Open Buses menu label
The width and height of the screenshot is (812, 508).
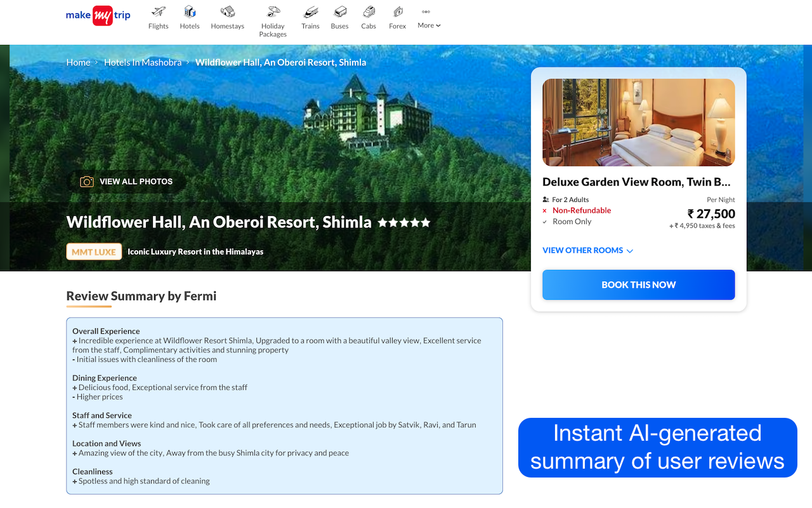click(340, 26)
